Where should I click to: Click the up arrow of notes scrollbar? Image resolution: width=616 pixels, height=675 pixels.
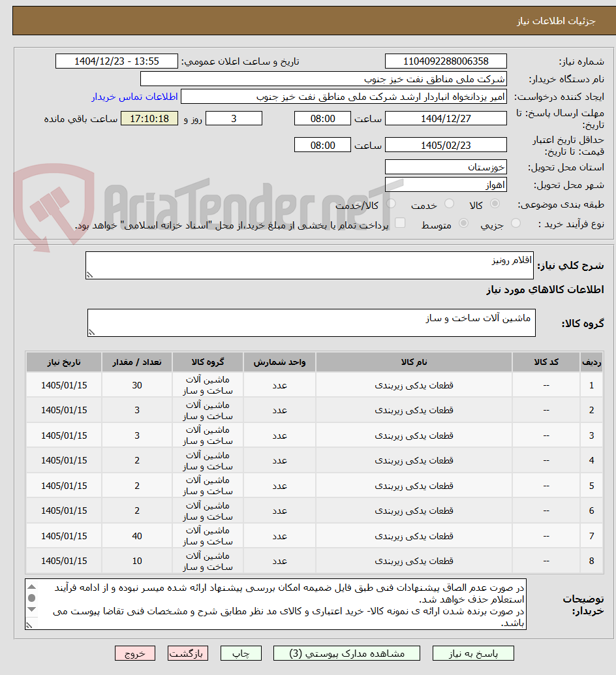32,586
